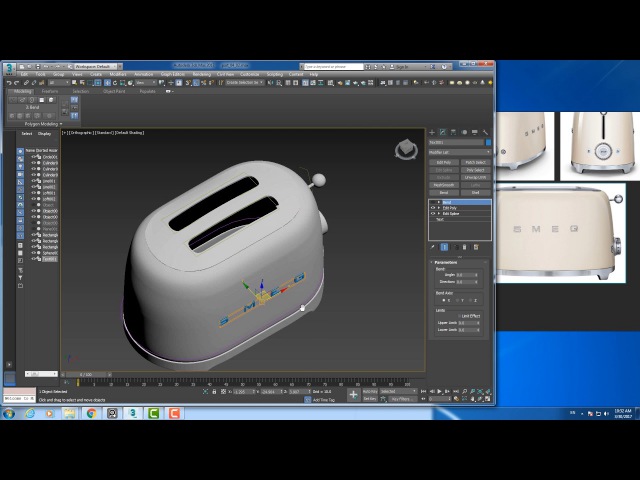
Task: Click the Windows Start orb
Action: [9, 413]
